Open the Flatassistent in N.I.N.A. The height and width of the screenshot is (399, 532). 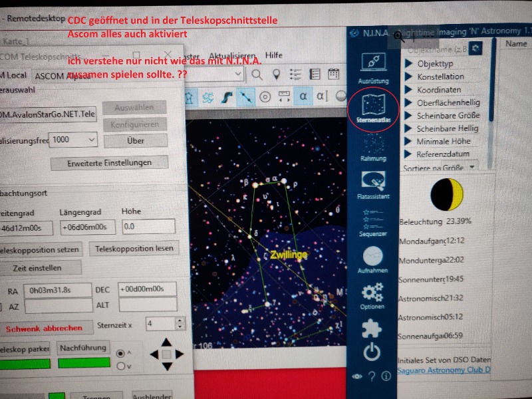373,185
